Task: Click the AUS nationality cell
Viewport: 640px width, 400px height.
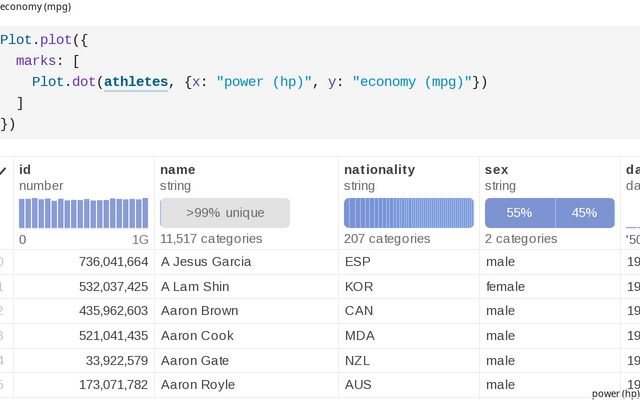Action: coord(358,384)
